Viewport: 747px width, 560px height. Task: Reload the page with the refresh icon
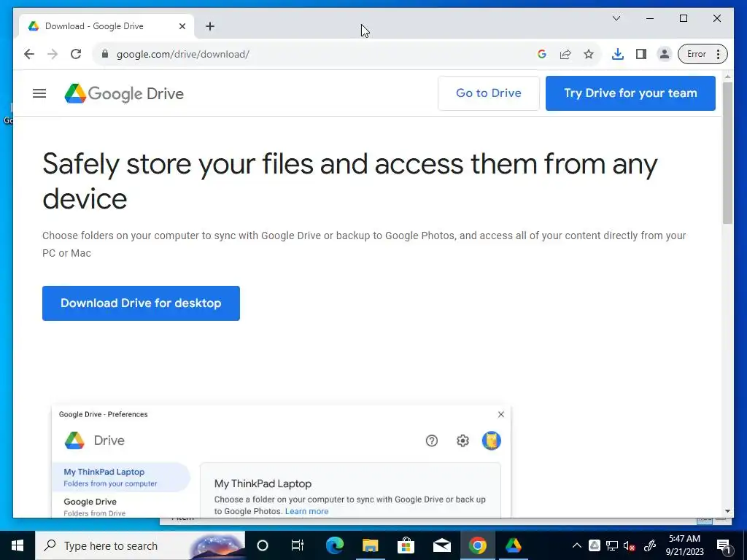tap(76, 54)
